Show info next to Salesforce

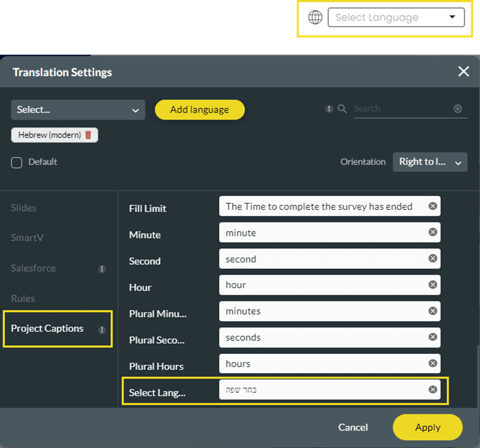[102, 269]
